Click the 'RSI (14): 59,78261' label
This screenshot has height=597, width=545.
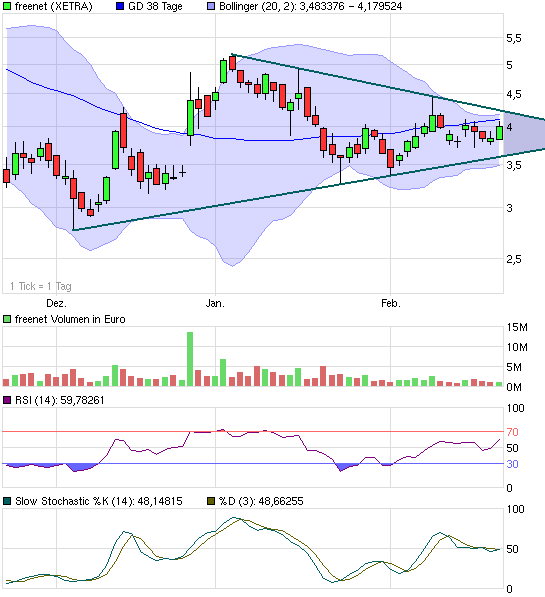pos(59,400)
